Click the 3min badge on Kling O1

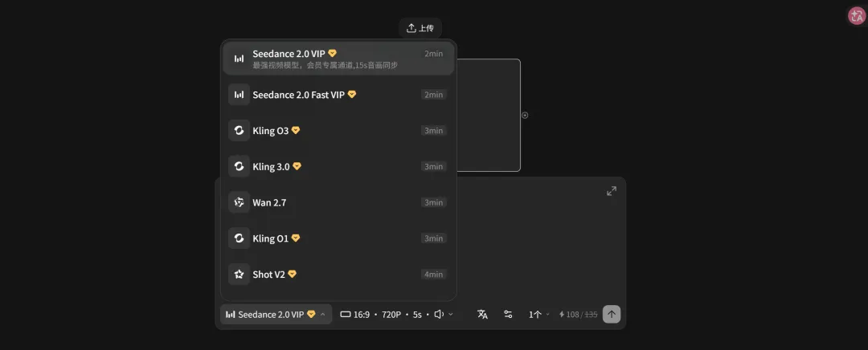tap(434, 238)
